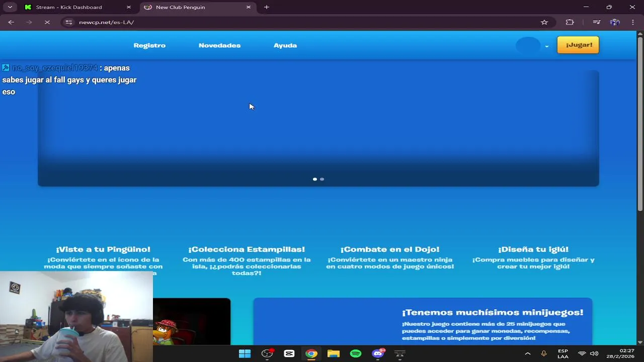Go back to the previous page

(11, 22)
